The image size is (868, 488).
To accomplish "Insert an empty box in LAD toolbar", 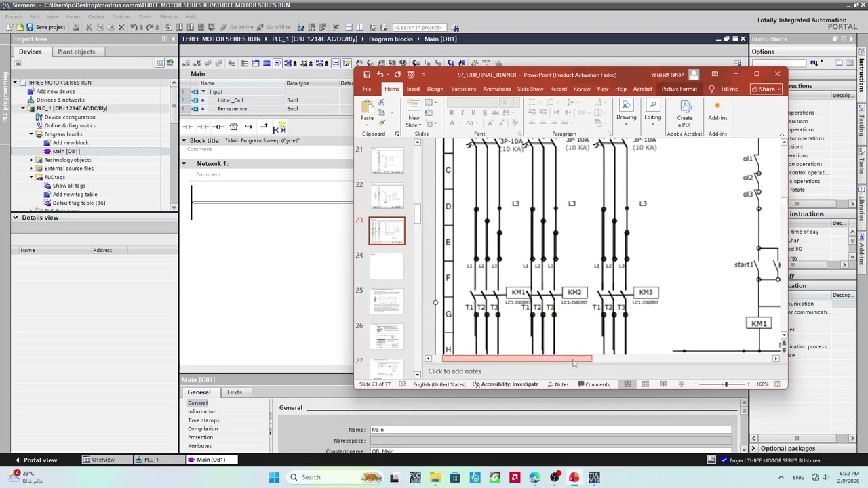I will (233, 127).
